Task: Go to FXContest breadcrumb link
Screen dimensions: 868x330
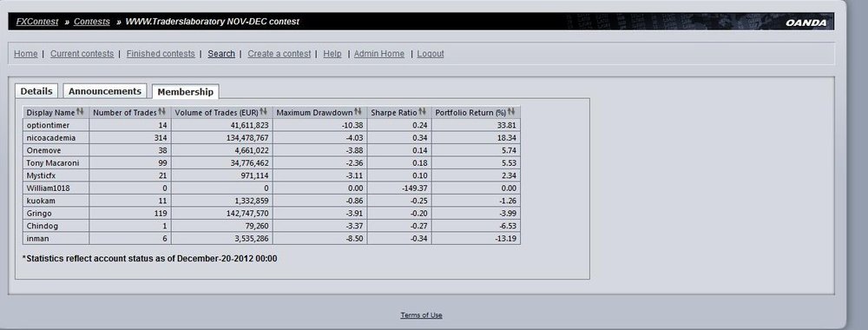Action: [37, 22]
